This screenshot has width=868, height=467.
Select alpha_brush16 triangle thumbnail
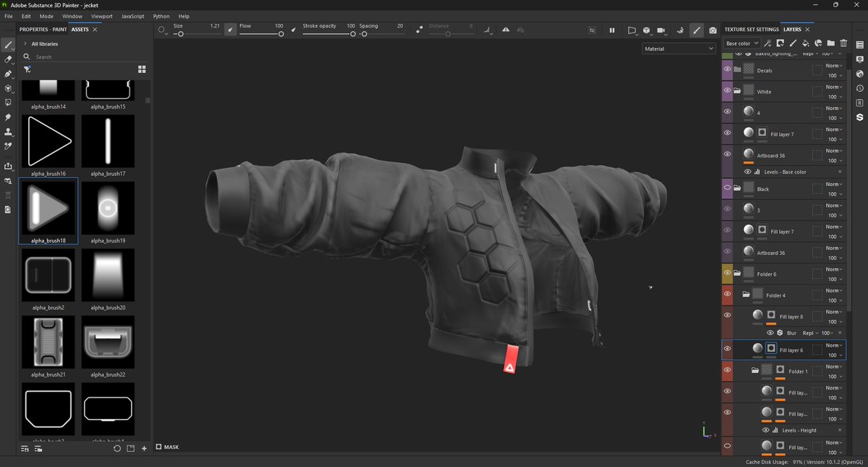48,141
